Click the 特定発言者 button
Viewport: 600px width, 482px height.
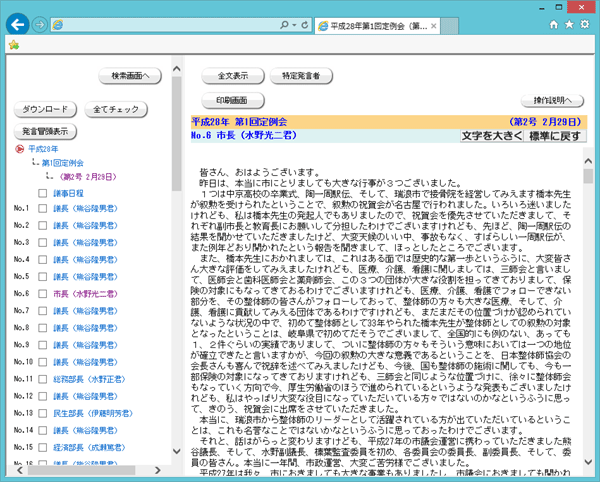tap(301, 76)
